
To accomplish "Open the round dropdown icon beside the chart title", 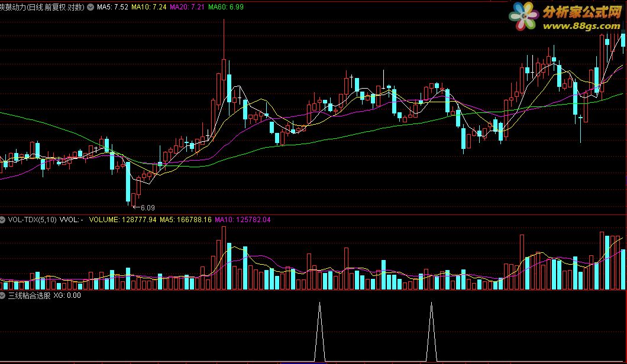I will tap(91, 7).
